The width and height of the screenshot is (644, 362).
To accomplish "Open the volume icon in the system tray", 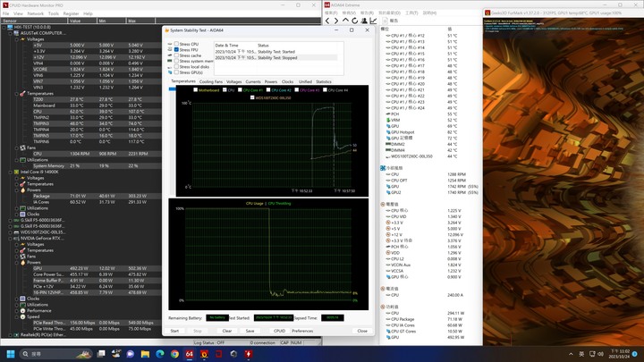I will [x=600, y=354].
